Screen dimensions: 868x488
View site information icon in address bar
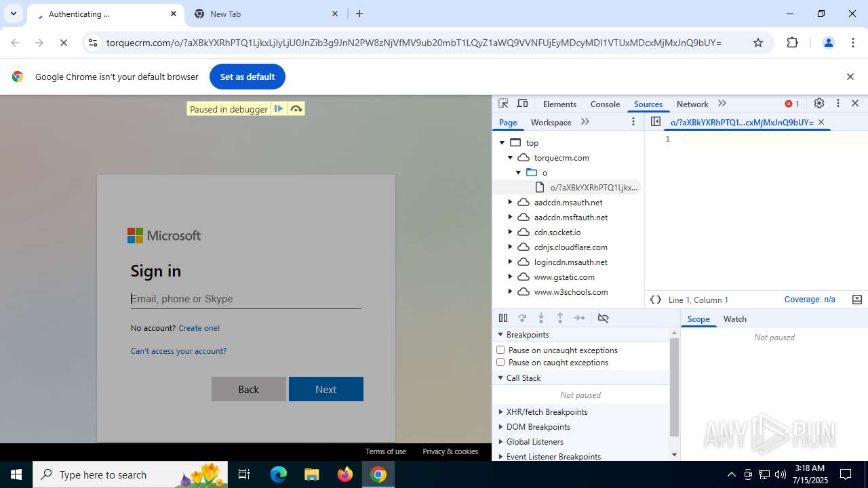(x=93, y=43)
